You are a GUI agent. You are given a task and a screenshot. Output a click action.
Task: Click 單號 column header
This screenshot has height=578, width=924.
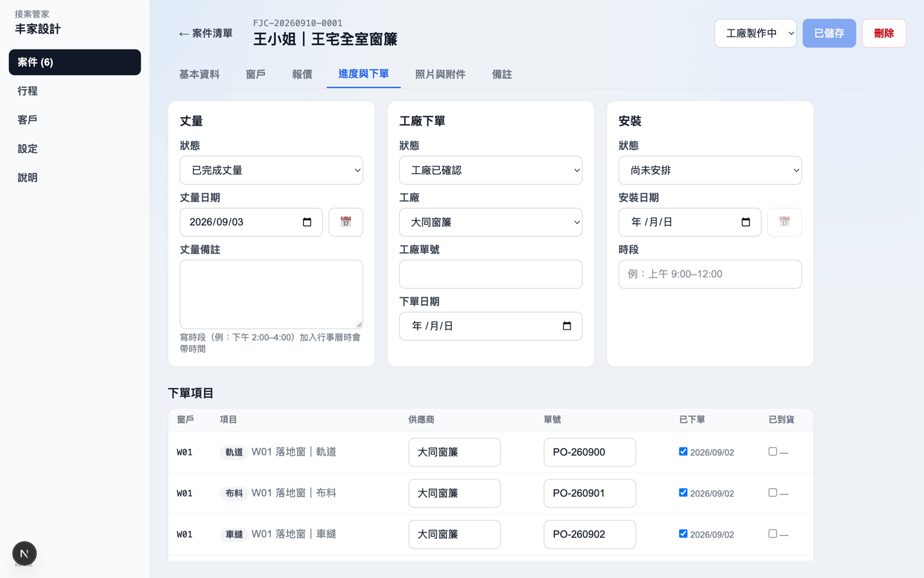click(552, 419)
